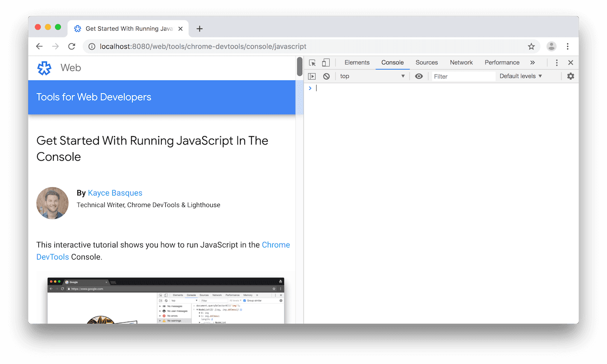Follow the Chrome DevTools link

[x=276, y=245]
